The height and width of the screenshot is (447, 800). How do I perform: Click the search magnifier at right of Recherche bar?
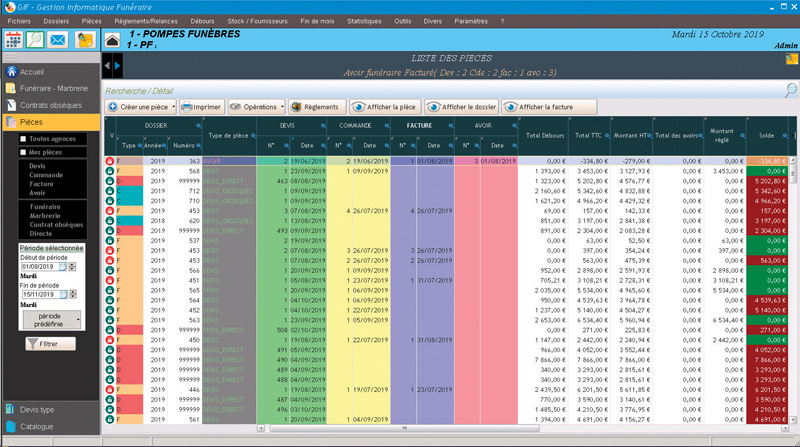tap(790, 90)
